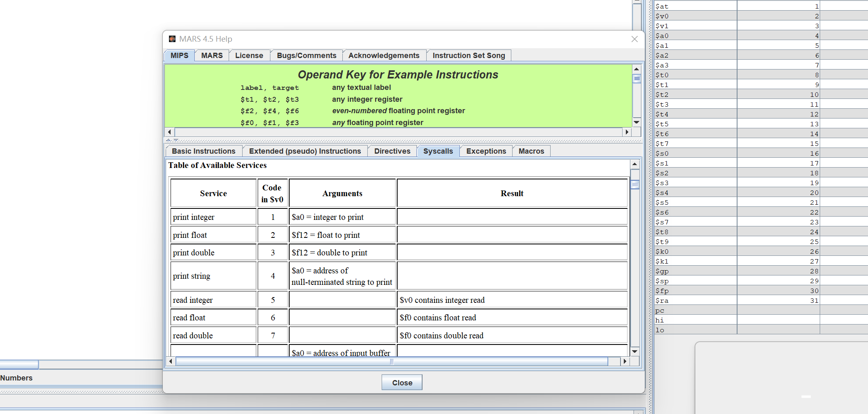Viewport: 868px width, 414px height.
Task: Click 'even-numbered floating point register' text
Action: pyautogui.click(x=398, y=111)
